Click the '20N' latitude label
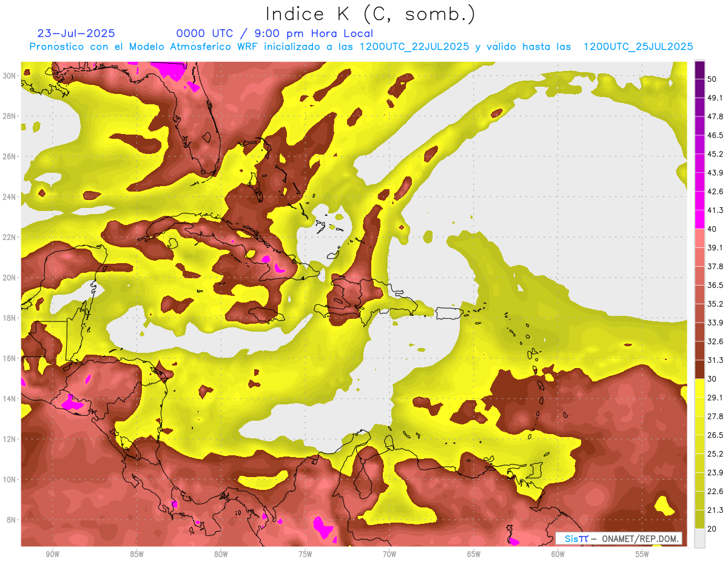 coord(9,278)
